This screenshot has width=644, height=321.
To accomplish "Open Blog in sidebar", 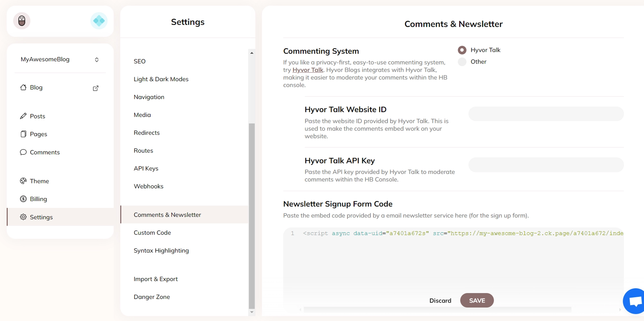I will click(x=36, y=87).
